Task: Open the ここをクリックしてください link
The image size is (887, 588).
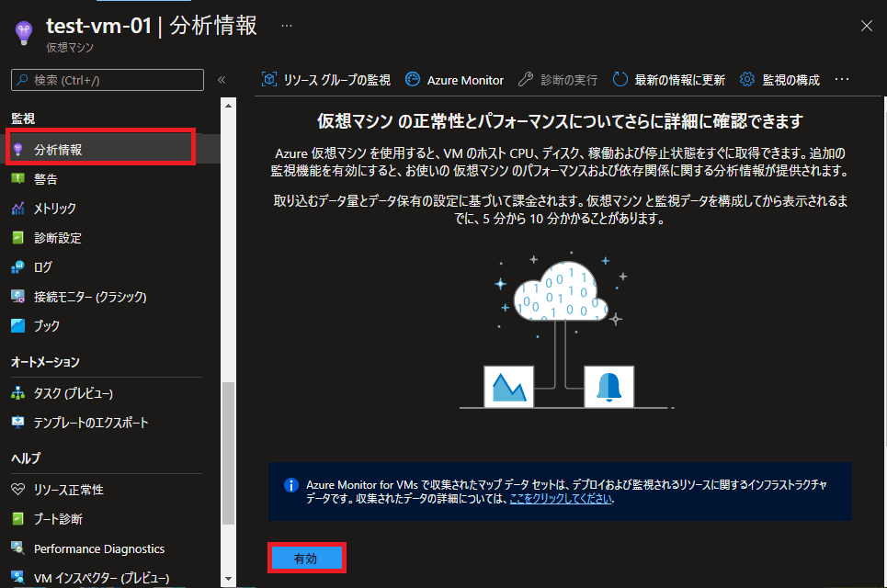Action: tap(561, 499)
